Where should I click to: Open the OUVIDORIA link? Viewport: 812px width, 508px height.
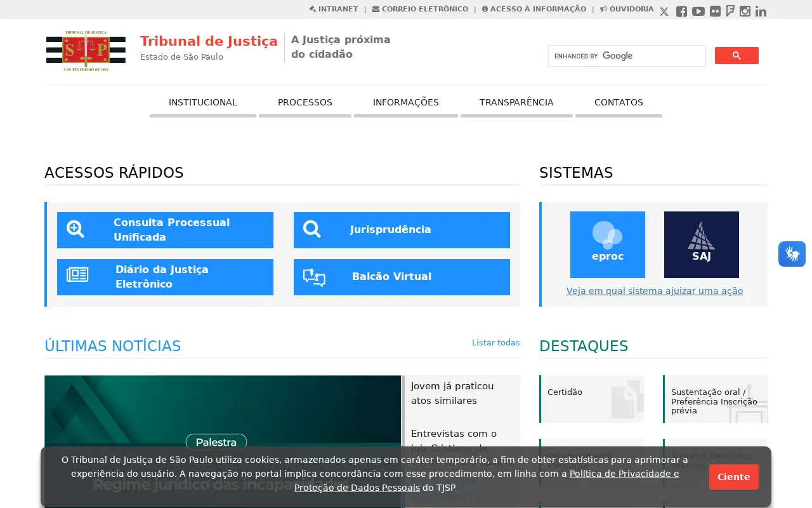point(627,9)
